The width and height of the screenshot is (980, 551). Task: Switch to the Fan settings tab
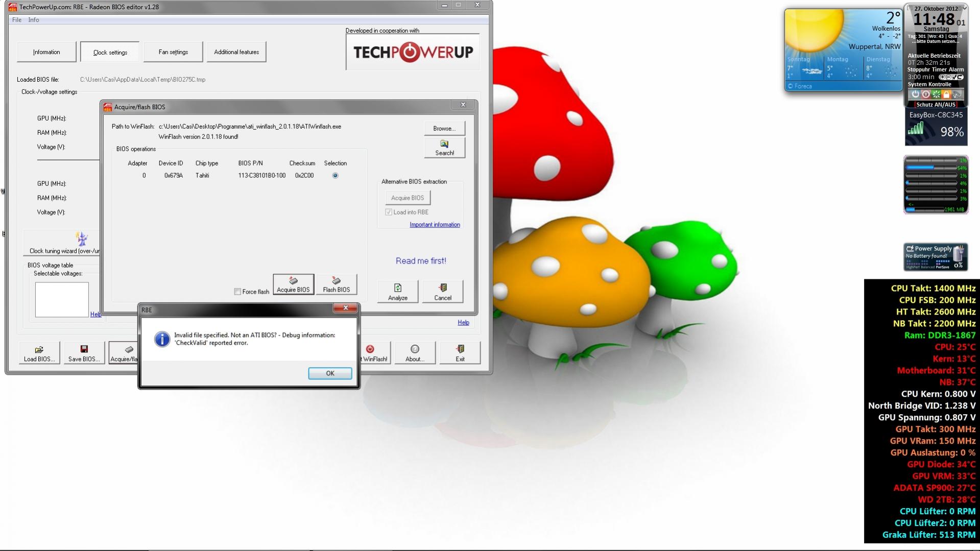tap(173, 52)
